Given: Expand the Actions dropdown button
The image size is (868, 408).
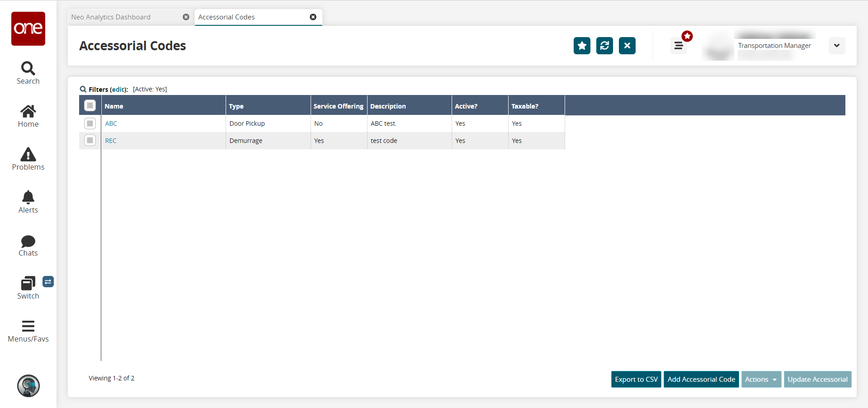Looking at the screenshot, I should point(761,380).
